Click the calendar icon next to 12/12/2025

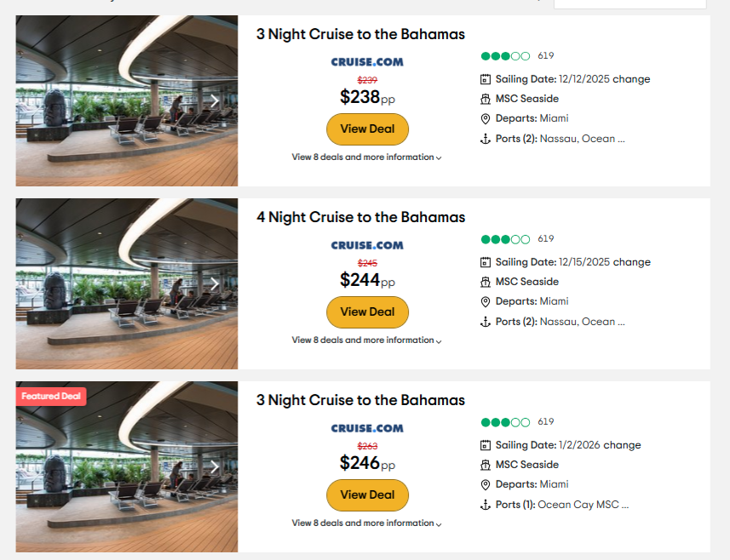point(484,78)
